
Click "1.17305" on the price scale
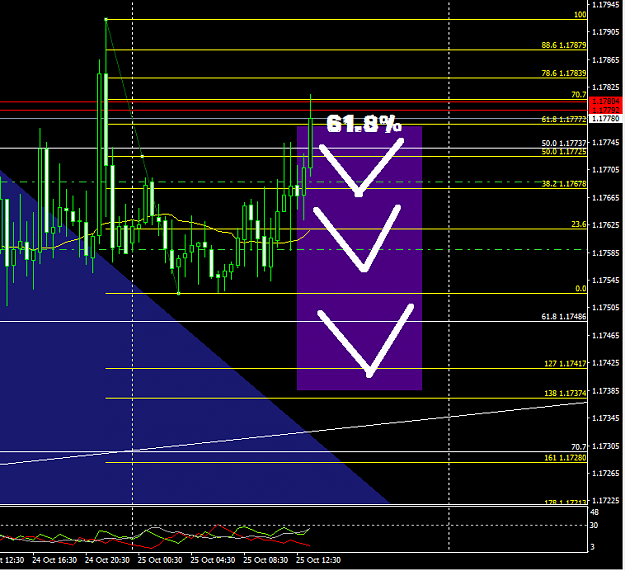pyautogui.click(x=606, y=446)
